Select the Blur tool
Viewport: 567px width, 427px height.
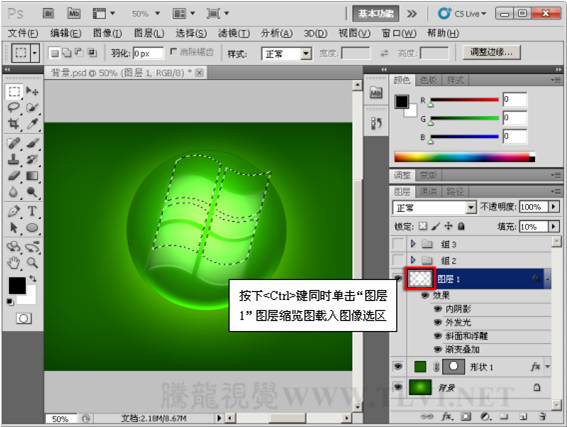tap(14, 192)
